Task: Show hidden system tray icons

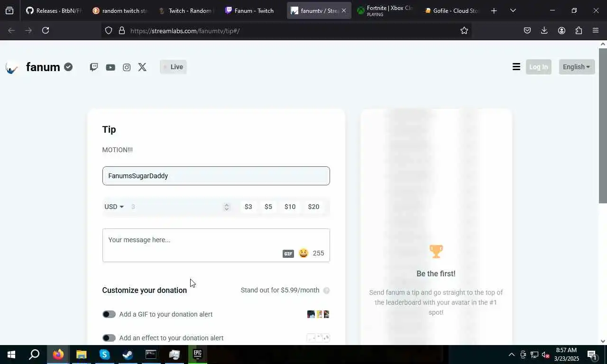Action: click(x=511, y=355)
